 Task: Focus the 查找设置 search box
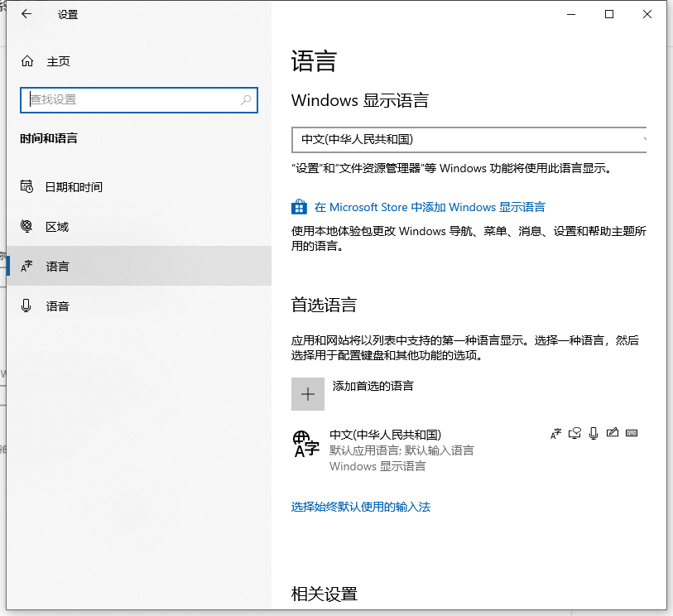138,100
